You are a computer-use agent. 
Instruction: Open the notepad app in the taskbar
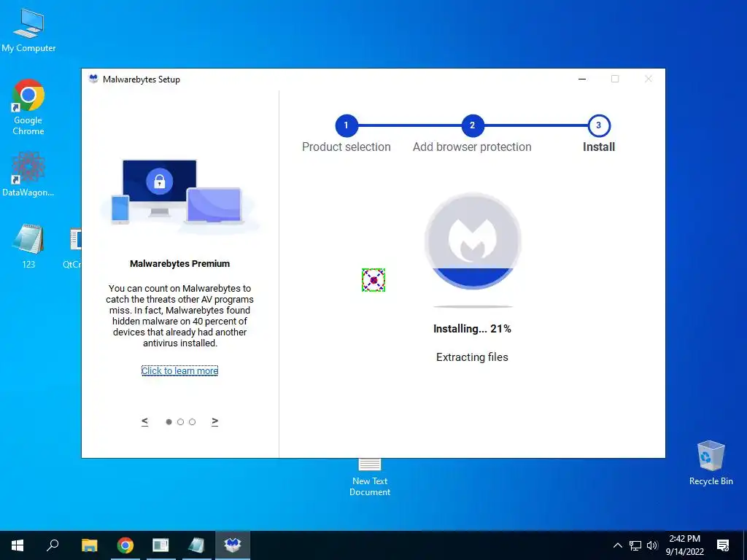point(196,545)
